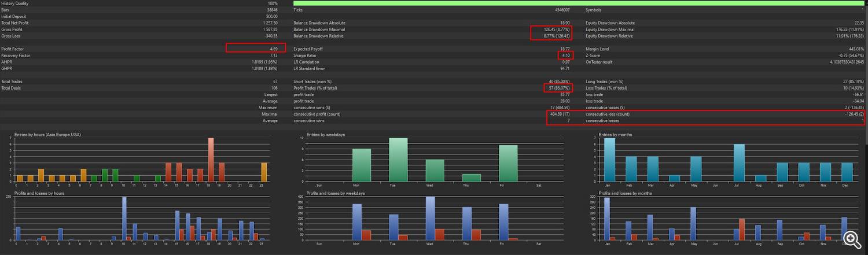Select the maximal consecutive profit value 484.59 (17)

(560, 114)
